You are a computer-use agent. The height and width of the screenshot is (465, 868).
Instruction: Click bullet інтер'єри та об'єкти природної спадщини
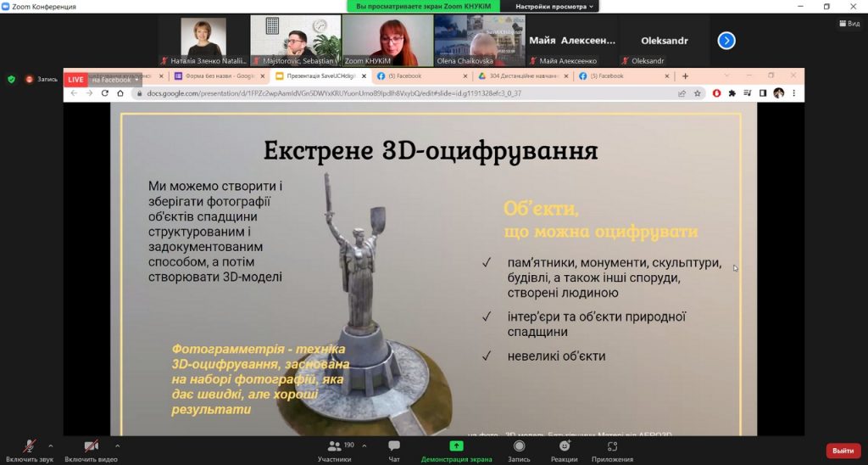[597, 324]
